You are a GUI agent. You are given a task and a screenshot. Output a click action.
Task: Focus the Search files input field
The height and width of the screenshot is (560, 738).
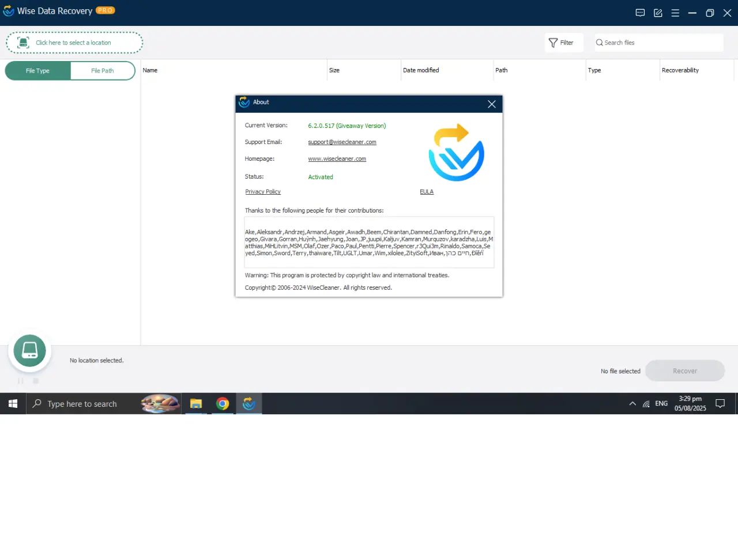[659, 43]
